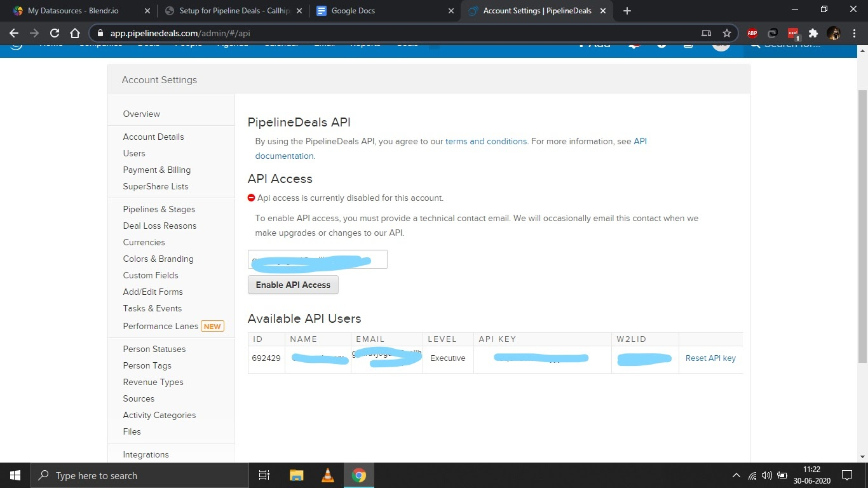
Task: Check the battery tray icon
Action: [x=783, y=475]
